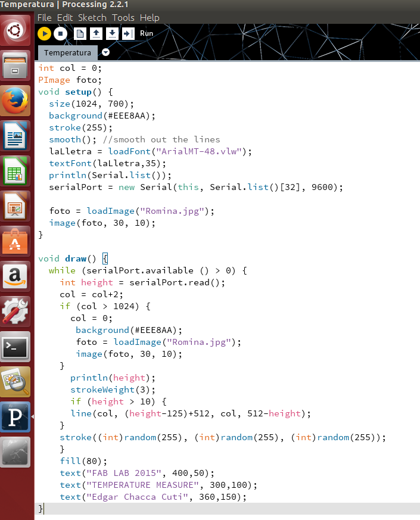This screenshot has width=420, height=520.
Task: Click the loadFont "ArialMT-48.vlw" line
Action: point(151,151)
